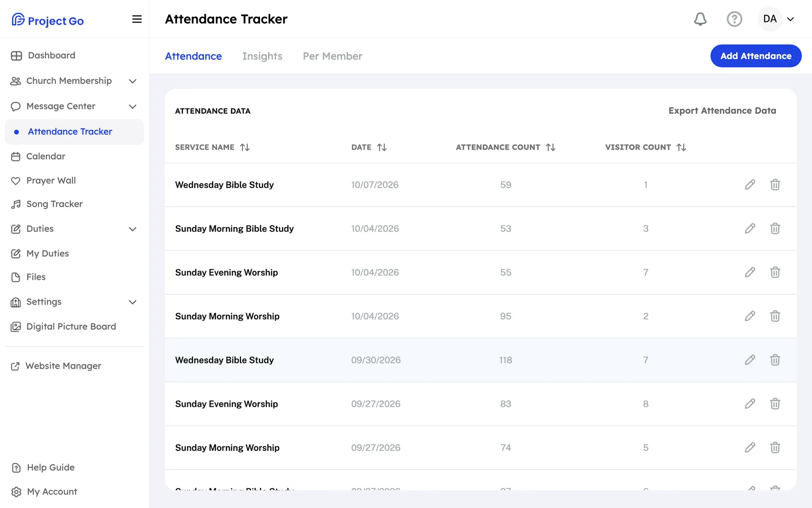Delete Sunday Morning Worship 10/04/2026 entry
Viewport: 812px width, 508px height.
pos(775,316)
